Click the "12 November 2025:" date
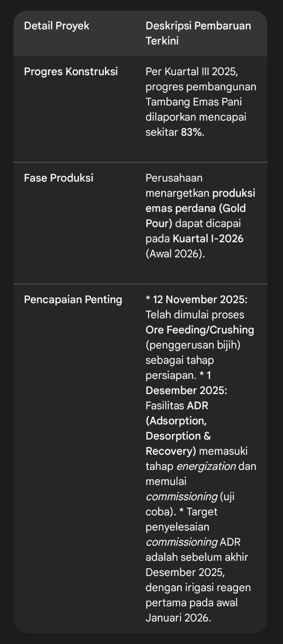 coord(200,299)
